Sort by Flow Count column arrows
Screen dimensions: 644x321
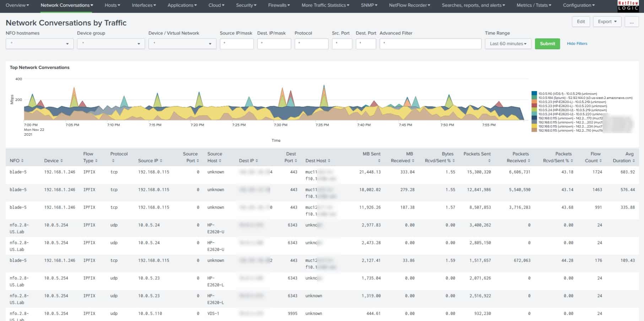coord(601,161)
